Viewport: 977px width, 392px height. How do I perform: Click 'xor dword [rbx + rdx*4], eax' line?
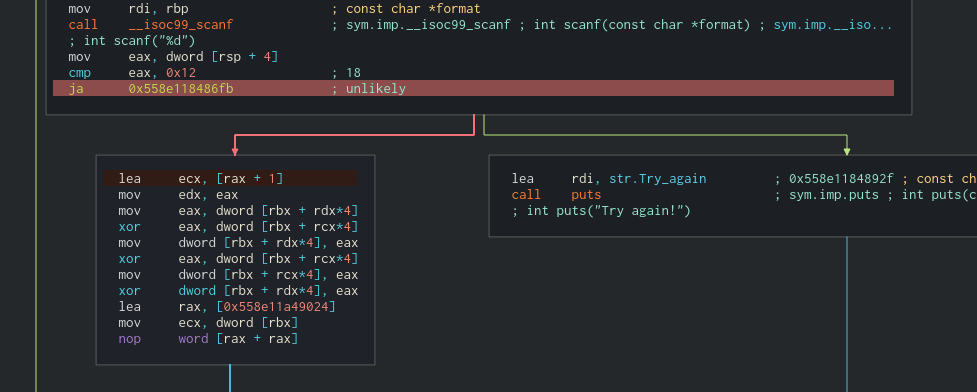tap(238, 291)
